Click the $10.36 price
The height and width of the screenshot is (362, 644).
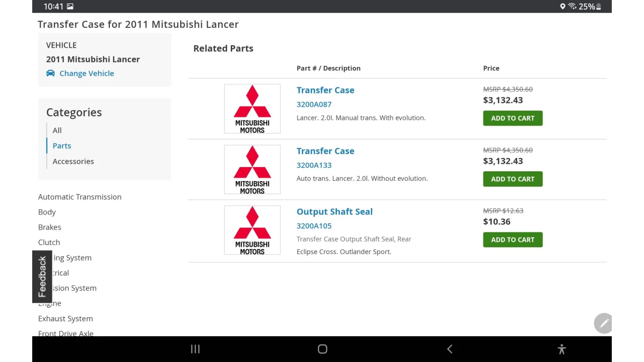click(x=497, y=222)
